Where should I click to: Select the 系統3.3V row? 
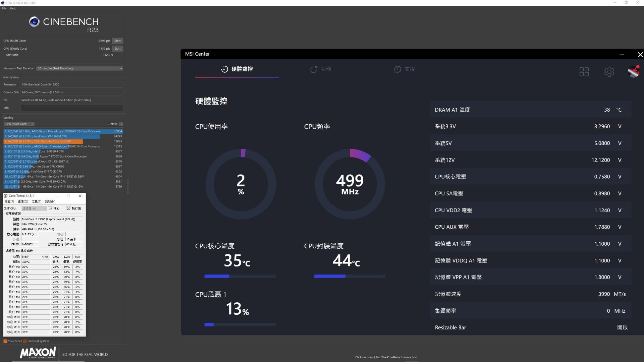[x=531, y=126]
